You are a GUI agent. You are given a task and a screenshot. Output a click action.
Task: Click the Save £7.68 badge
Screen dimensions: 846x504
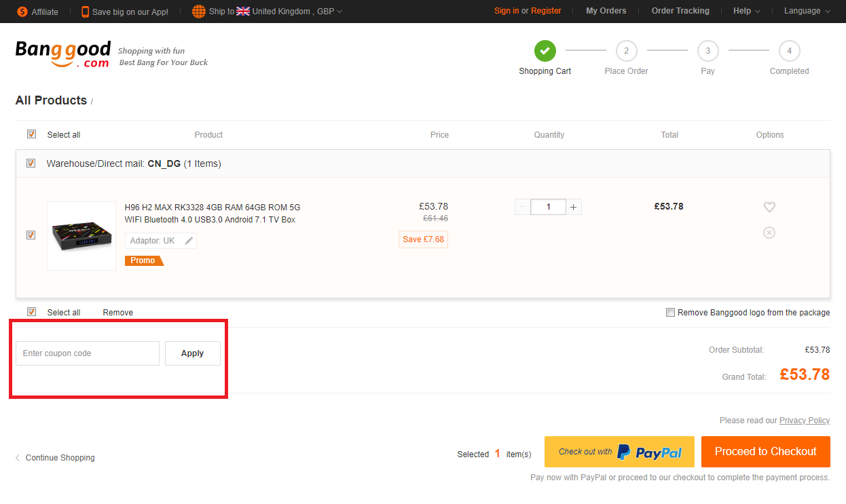click(x=423, y=239)
